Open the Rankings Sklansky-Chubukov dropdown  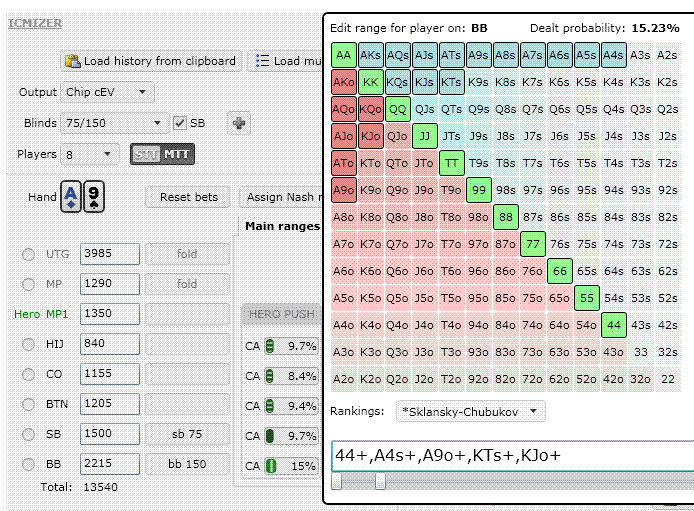[x=471, y=411]
